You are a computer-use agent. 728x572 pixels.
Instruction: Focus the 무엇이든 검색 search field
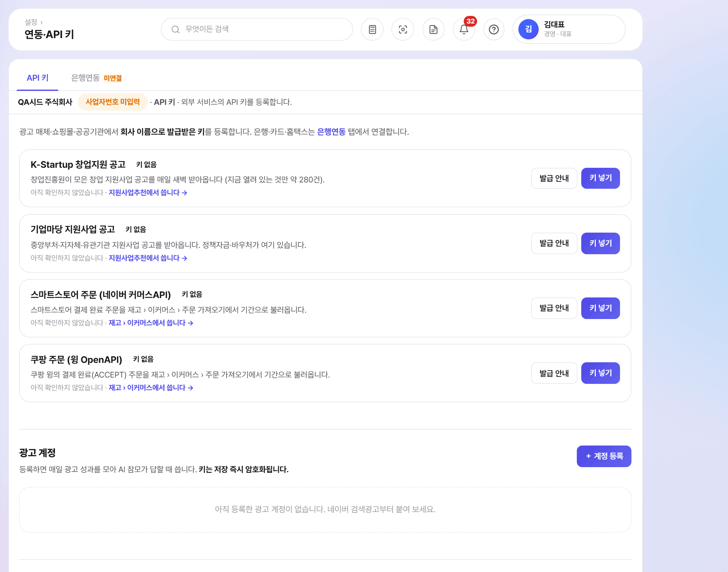point(257,29)
